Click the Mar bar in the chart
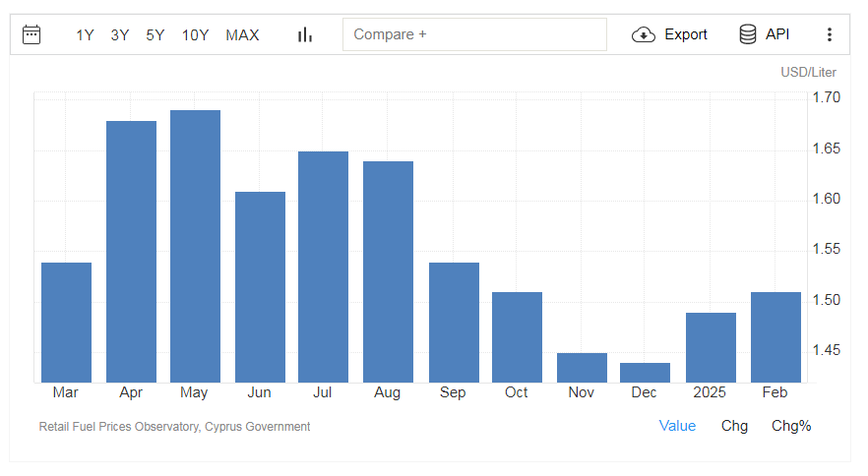The image size is (868, 476). tap(67, 323)
